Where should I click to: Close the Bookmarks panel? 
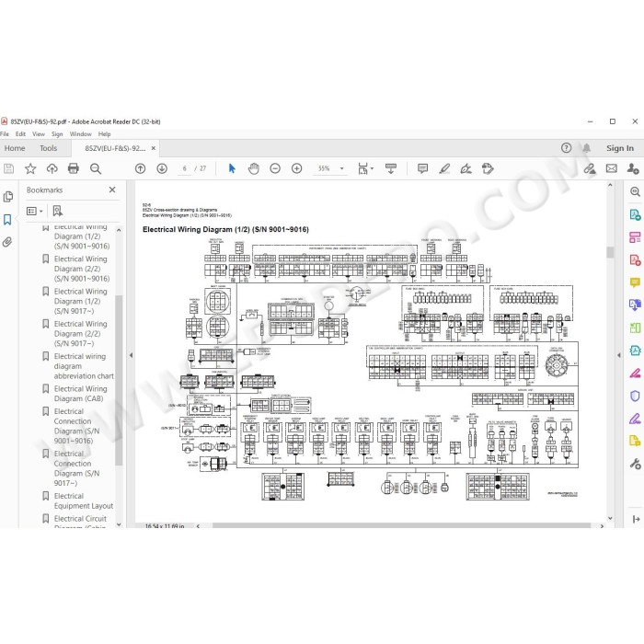coord(112,190)
